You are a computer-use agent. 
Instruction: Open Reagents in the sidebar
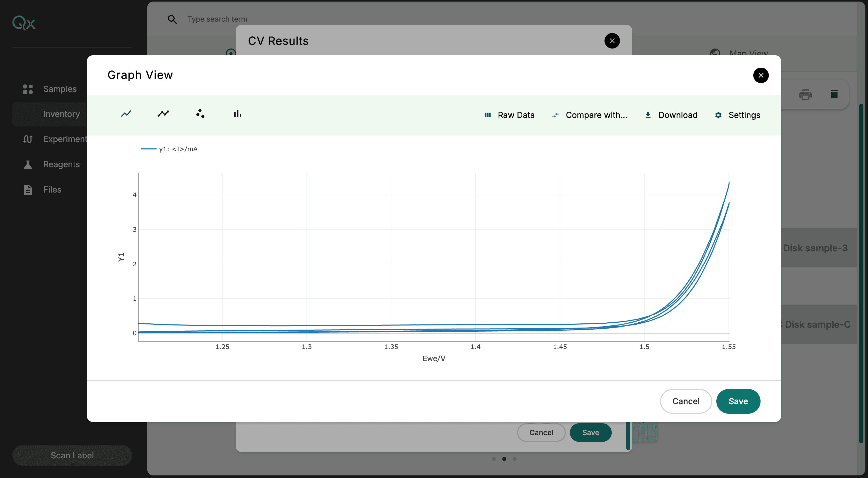(x=61, y=164)
